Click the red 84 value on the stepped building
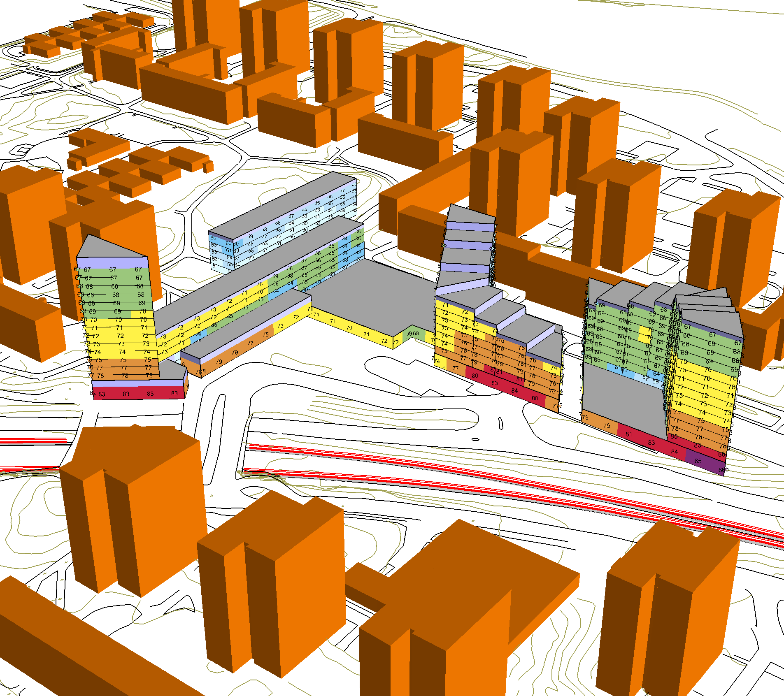 [514, 390]
